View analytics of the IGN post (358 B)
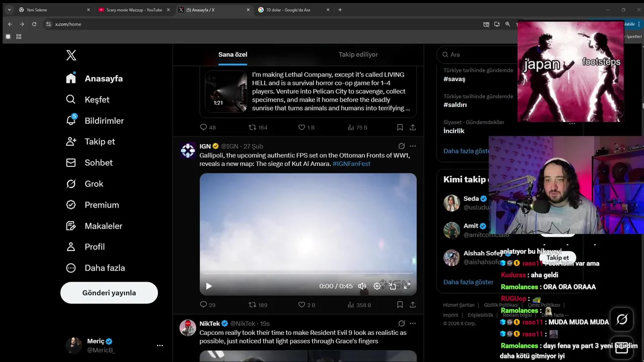 point(359,305)
